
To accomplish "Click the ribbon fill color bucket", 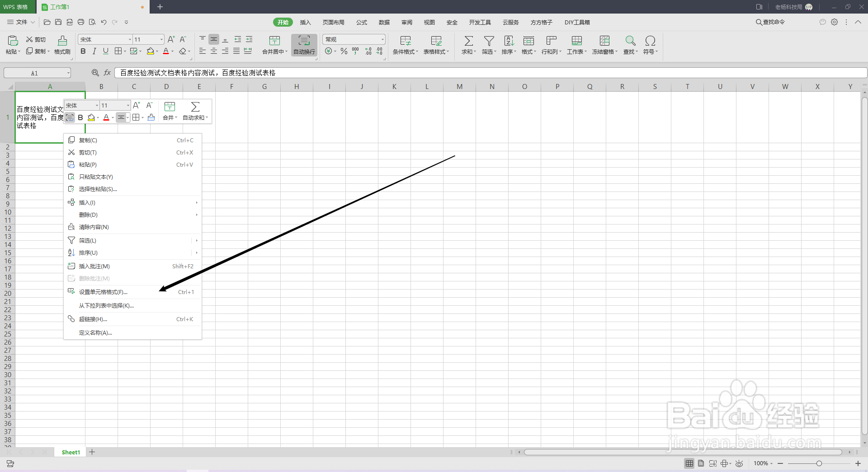I will (x=151, y=51).
